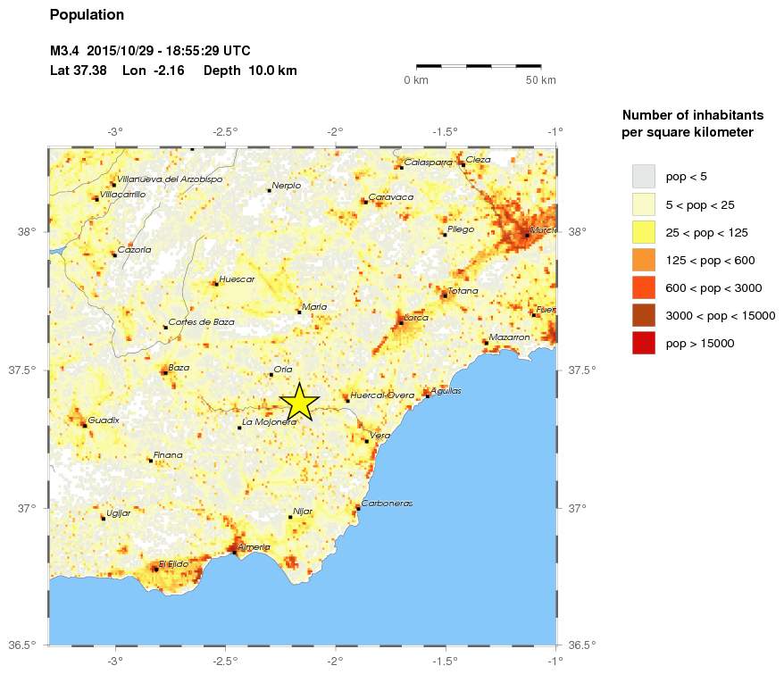Click the 'Depth 10.0 km' value
The image size is (784, 674).
[x=250, y=71]
